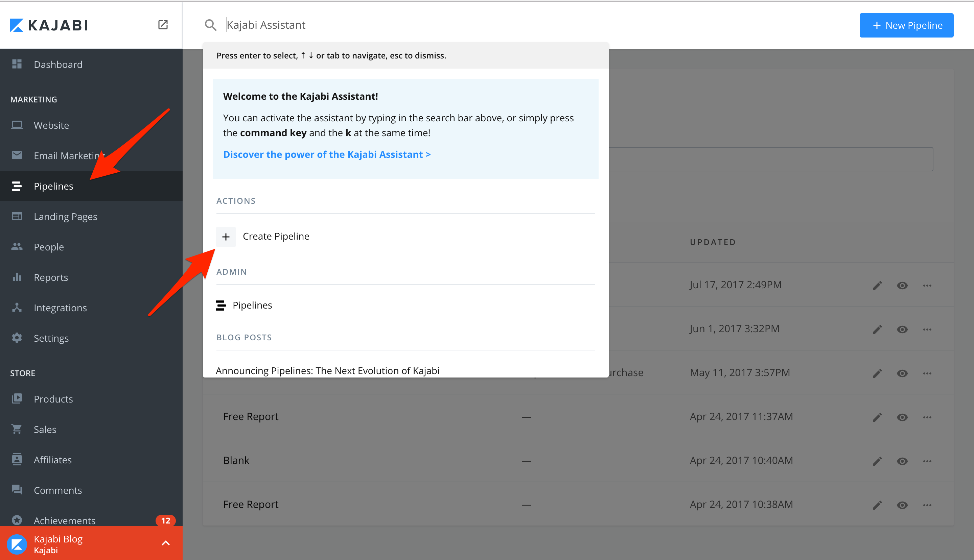The width and height of the screenshot is (974, 560).
Task: Edit the Apr 24 11:37AM Free Report
Action: [x=877, y=417]
